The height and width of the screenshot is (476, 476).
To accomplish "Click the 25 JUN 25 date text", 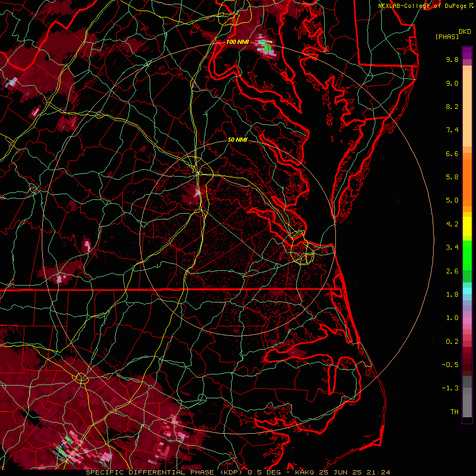I will (341, 472).
